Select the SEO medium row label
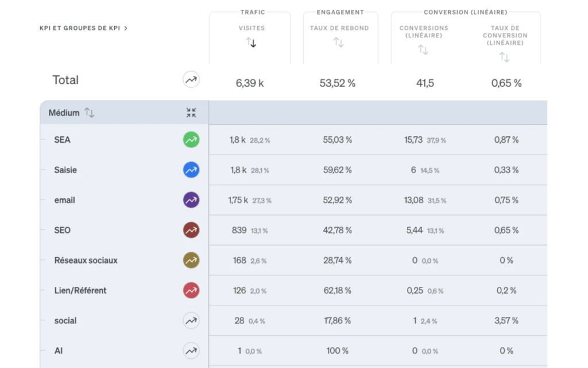588x368 pixels. (x=62, y=230)
